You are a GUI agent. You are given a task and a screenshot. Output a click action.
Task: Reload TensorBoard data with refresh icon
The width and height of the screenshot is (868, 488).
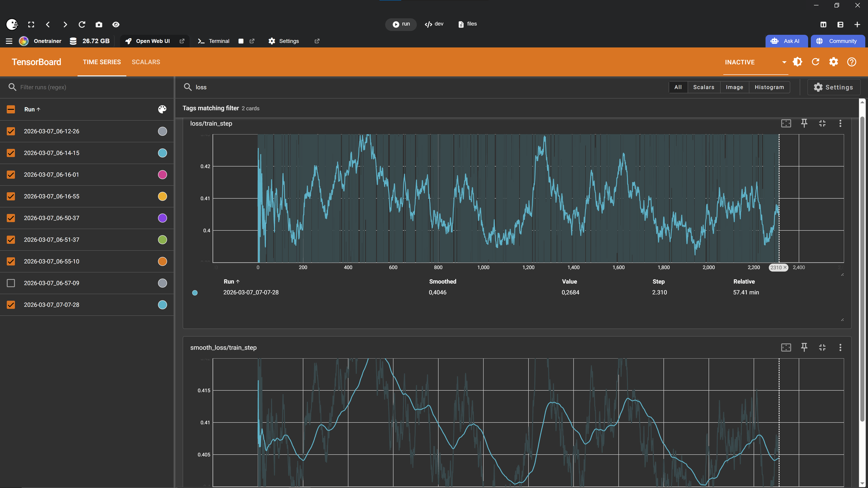click(x=815, y=62)
